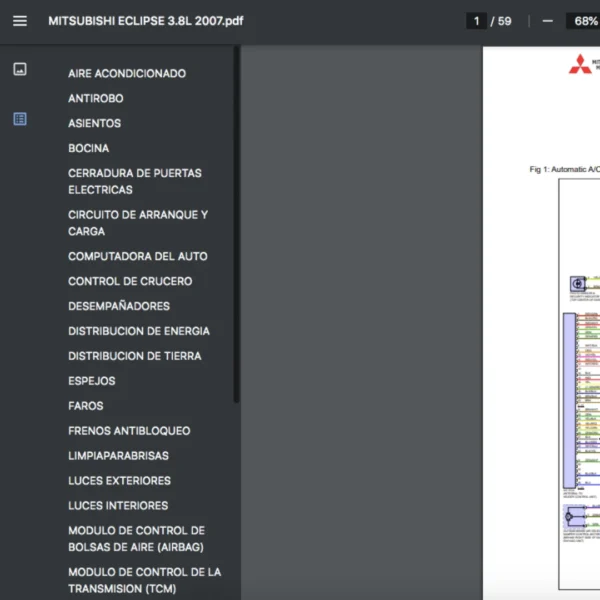This screenshot has height=600, width=600.
Task: Click the wiring diagram on the page
Action: (x=580, y=400)
